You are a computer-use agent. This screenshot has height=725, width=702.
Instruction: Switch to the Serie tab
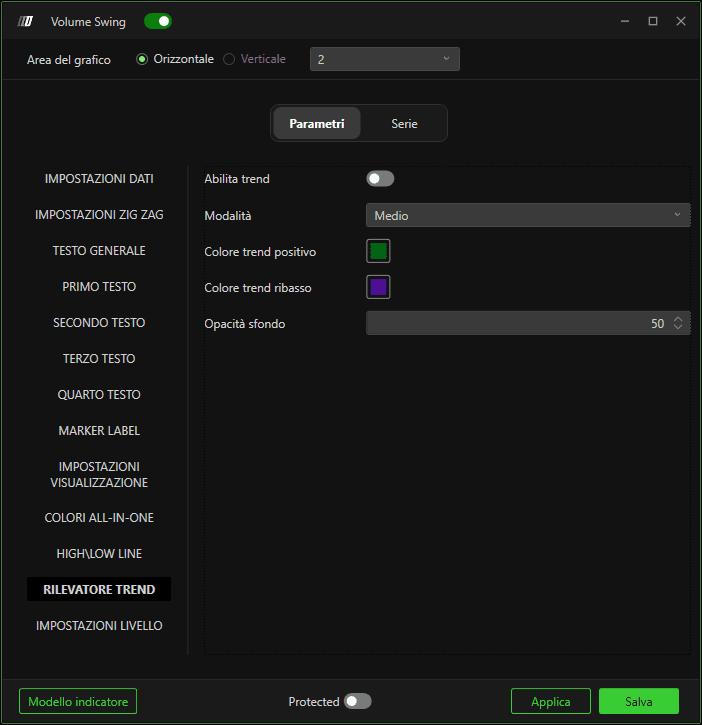tap(404, 123)
